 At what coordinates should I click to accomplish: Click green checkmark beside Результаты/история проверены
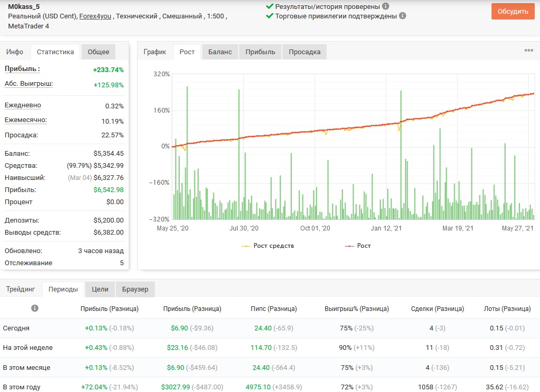270,6
